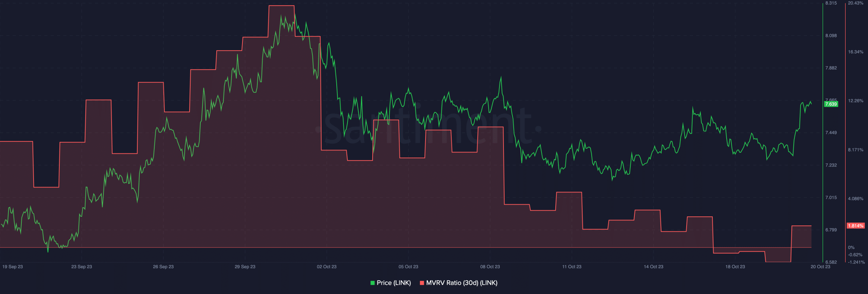Click the 26 Sep 23 date label

163,267
